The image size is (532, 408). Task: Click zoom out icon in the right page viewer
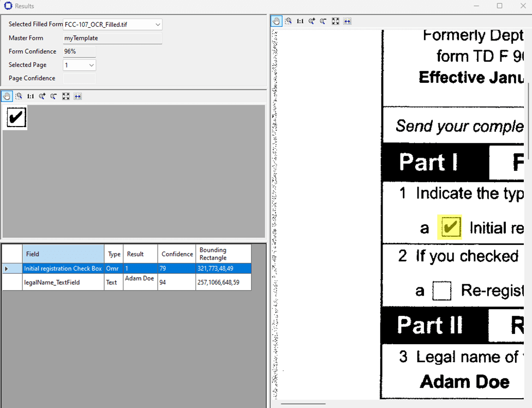[324, 21]
